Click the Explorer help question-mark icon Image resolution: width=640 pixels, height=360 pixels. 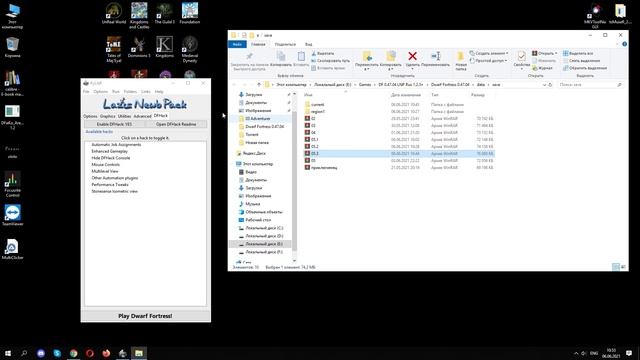pos(624,44)
